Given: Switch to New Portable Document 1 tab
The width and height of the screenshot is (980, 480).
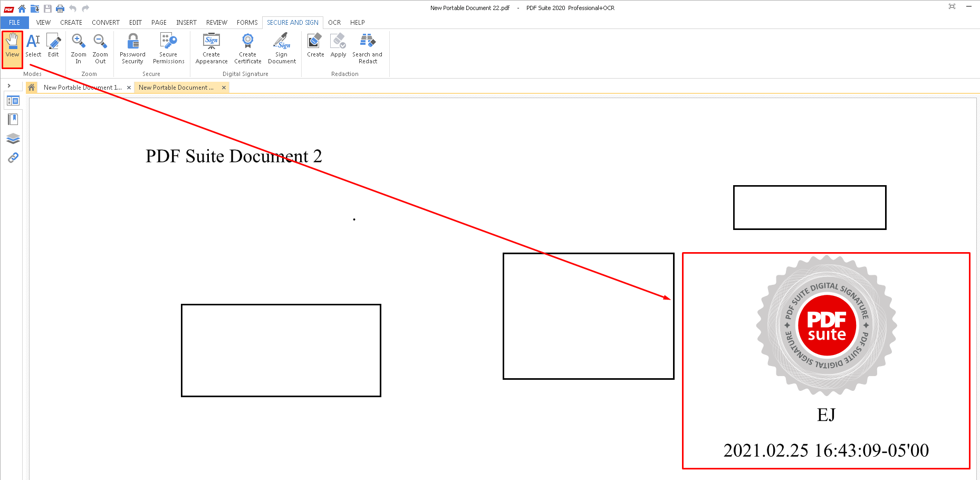Looking at the screenshot, I should (x=83, y=88).
